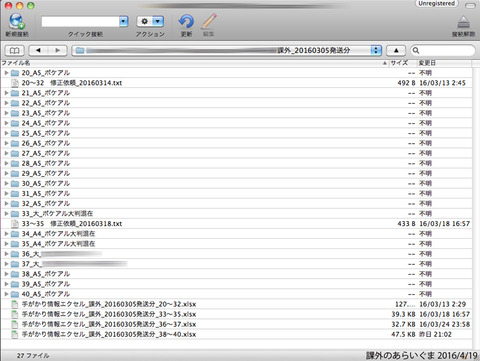This screenshot has height=361, width=480.
Task: Expand the 30_A5 folder triangle
Action: 6,183
